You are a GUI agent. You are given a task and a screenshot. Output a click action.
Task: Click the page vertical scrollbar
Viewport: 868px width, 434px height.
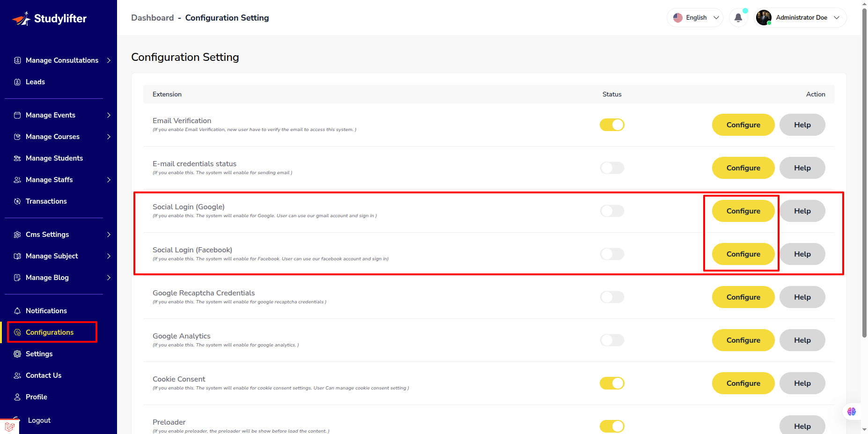coord(864,173)
